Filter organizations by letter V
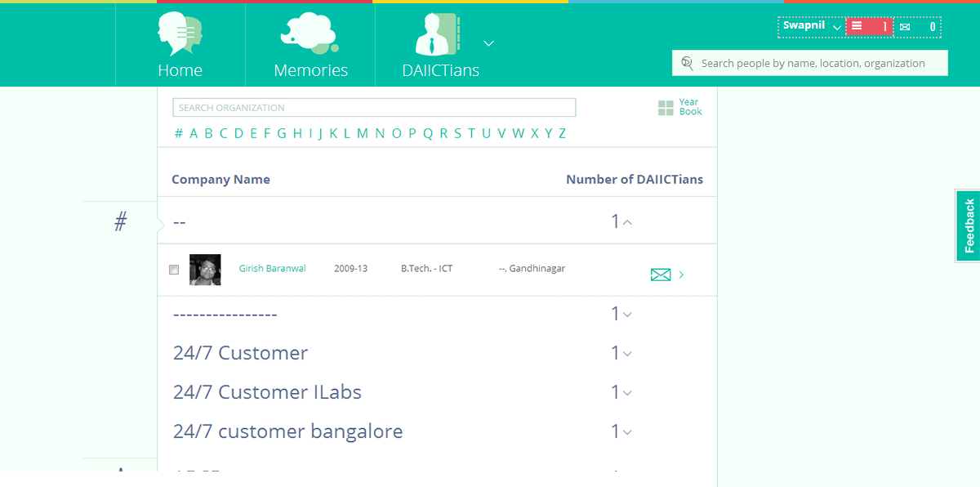980x487 pixels. (x=501, y=133)
